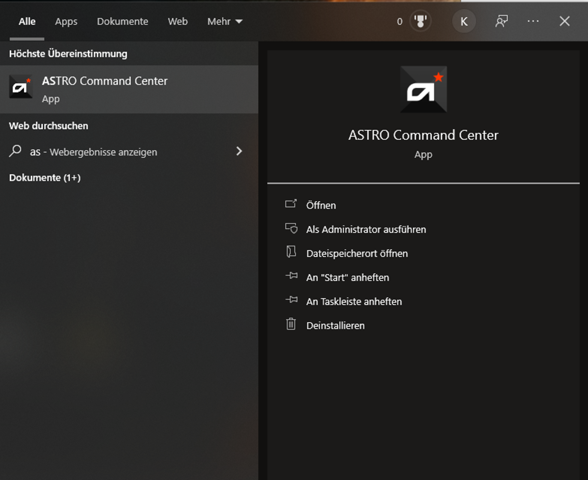This screenshot has height=480, width=588.
Task: Click the Höchste Übereinstimmung heading
Action: click(x=68, y=54)
